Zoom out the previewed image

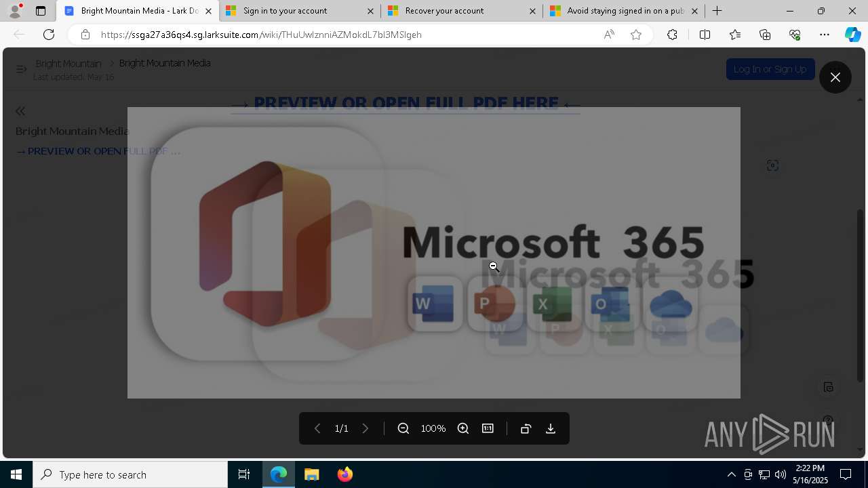pyautogui.click(x=403, y=428)
